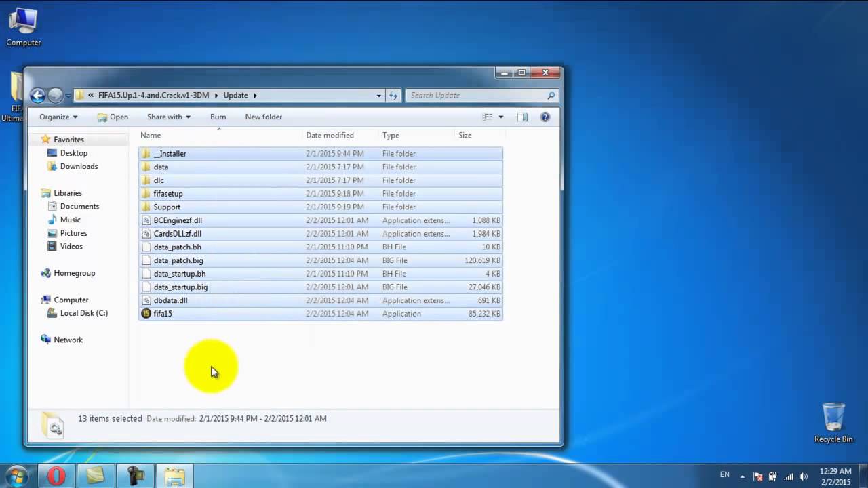This screenshot has width=868, height=488.
Task: Select the __Installer folder icon
Action: 146,154
